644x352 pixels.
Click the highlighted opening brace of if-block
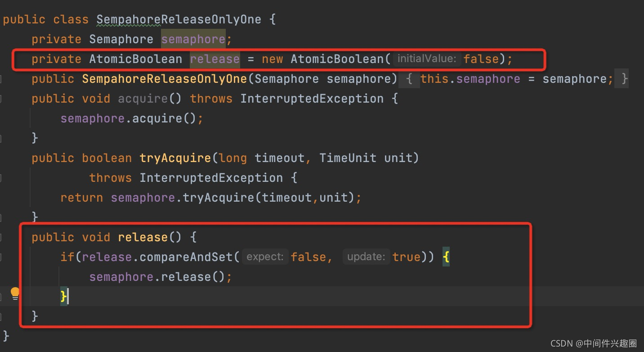[x=446, y=257]
